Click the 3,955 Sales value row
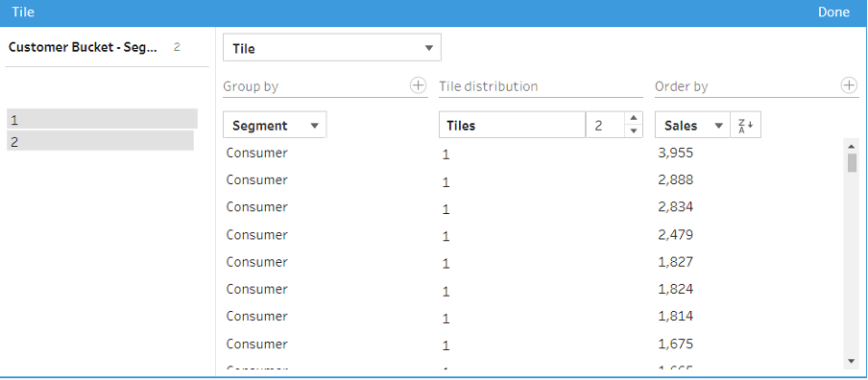This screenshot has width=868, height=380. pos(675,153)
